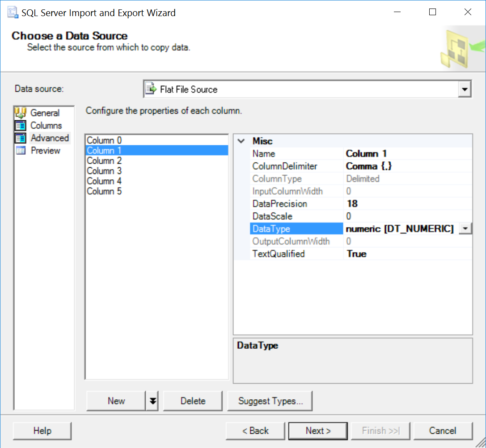
Task: Click the DataPrecision value 18
Action: click(352, 204)
